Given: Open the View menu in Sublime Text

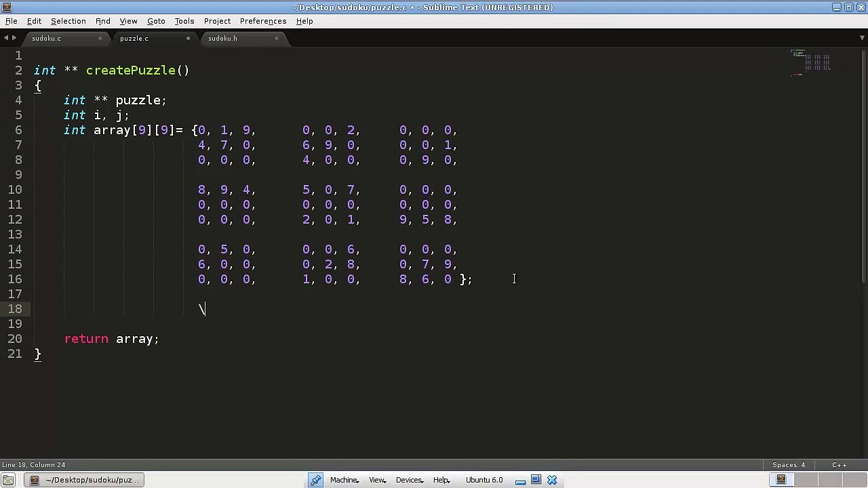Looking at the screenshot, I should point(128,21).
